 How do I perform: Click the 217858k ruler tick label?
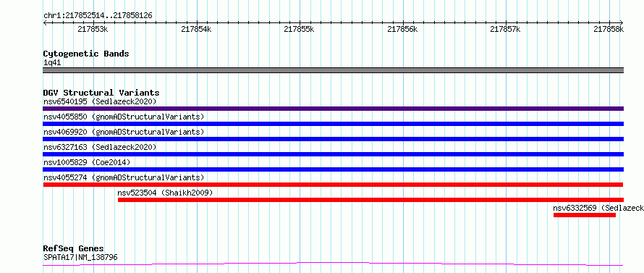[609, 29]
